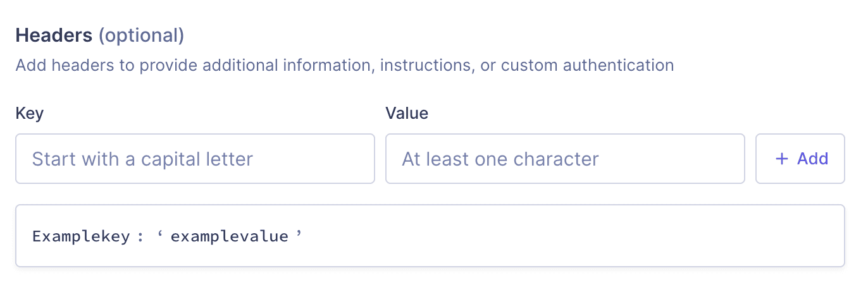Click the "Add" text label in the button
Viewport: 868px width, 292px height.
[x=813, y=159]
